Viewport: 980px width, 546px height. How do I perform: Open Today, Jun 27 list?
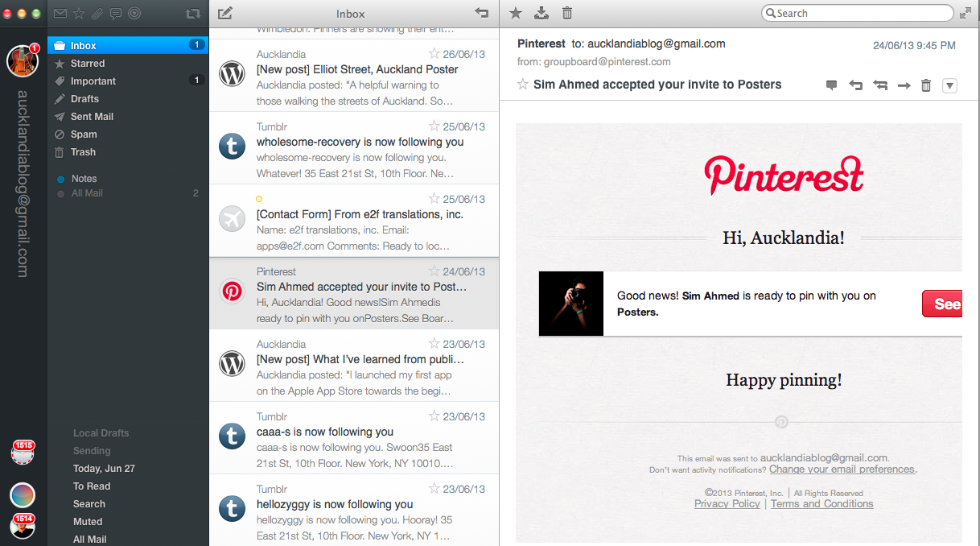pyautogui.click(x=104, y=469)
